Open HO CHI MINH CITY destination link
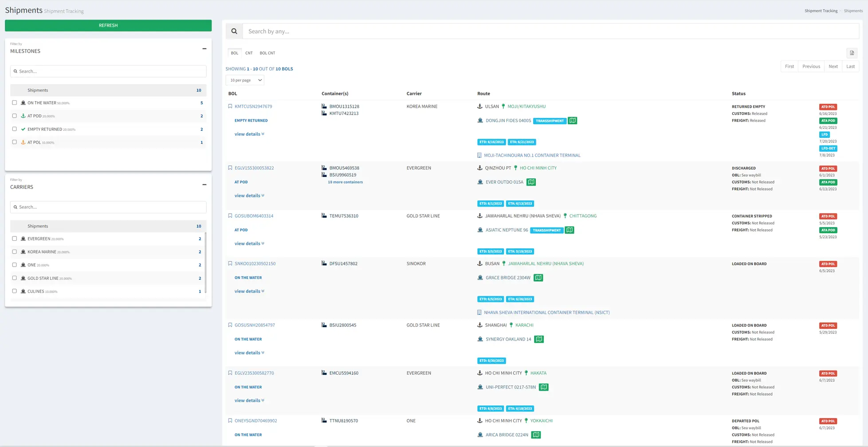The height and width of the screenshot is (447, 868). 538,168
